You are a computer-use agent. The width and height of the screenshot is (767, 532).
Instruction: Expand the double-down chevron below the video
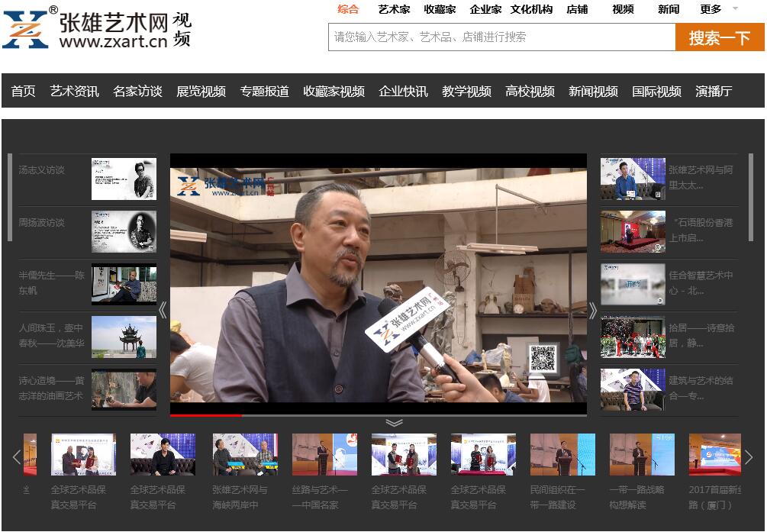click(x=394, y=422)
